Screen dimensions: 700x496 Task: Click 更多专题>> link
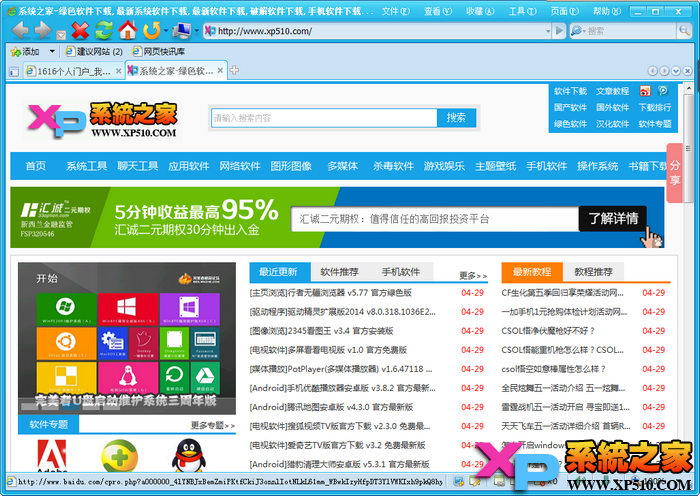tap(212, 425)
